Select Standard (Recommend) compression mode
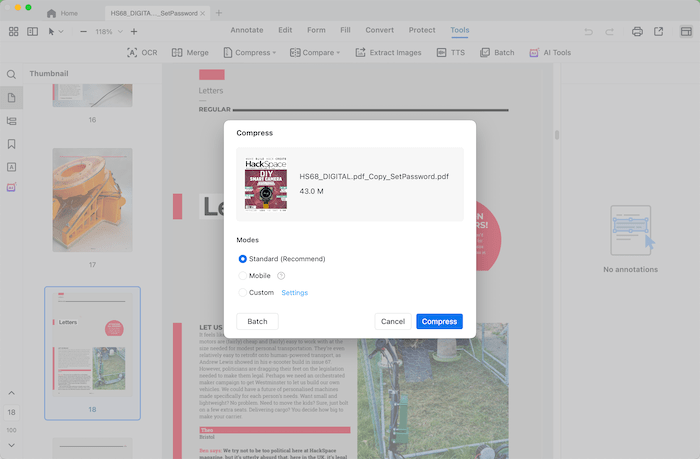 point(242,259)
